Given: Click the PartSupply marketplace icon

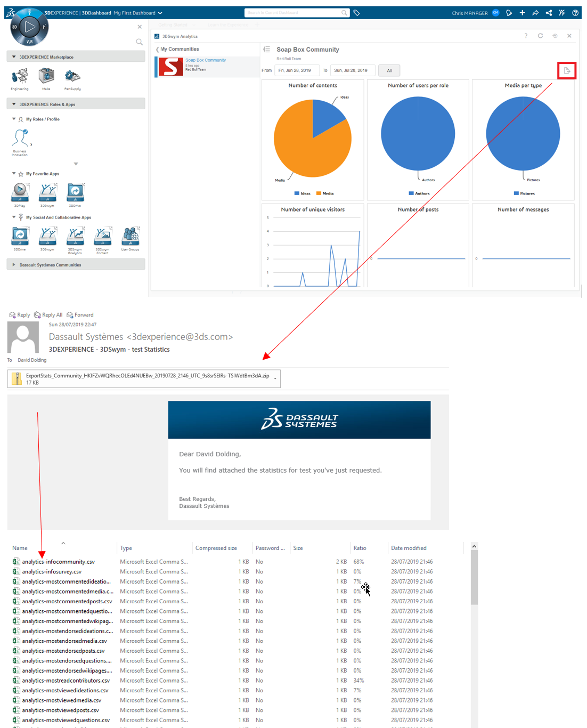Looking at the screenshot, I should (x=72, y=76).
